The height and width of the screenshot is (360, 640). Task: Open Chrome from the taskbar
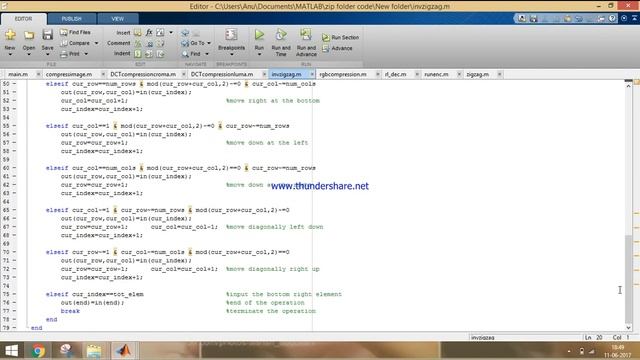pyautogui.click(x=38, y=351)
